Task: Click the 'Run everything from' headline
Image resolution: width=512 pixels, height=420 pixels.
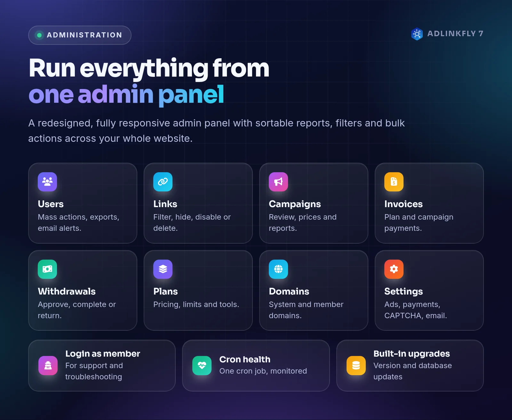Action: coord(149,69)
